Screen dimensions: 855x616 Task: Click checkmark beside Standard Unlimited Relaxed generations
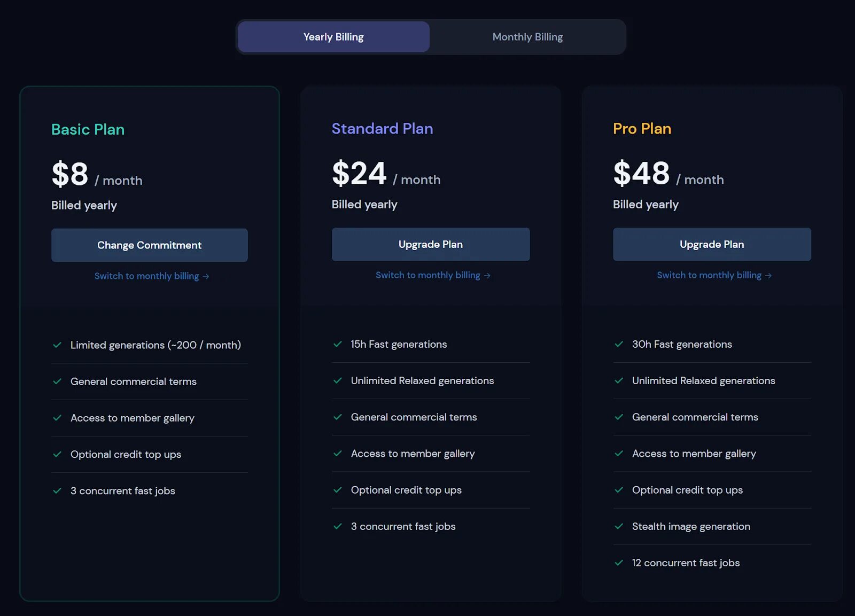[338, 380]
